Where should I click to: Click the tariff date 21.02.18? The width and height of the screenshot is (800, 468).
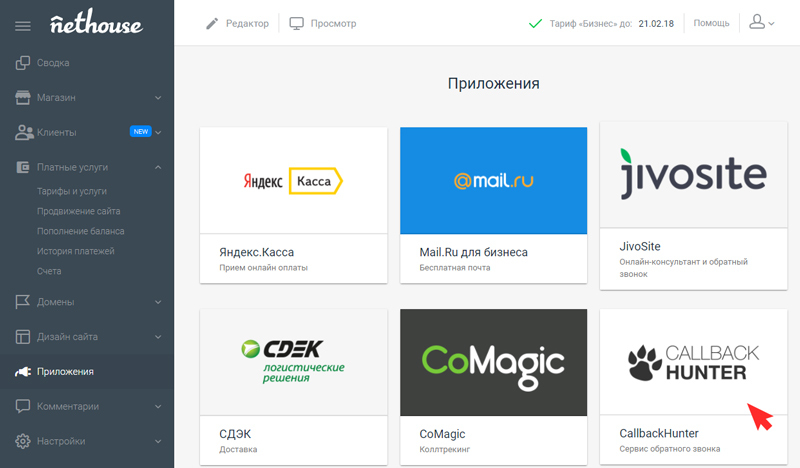coord(656,23)
